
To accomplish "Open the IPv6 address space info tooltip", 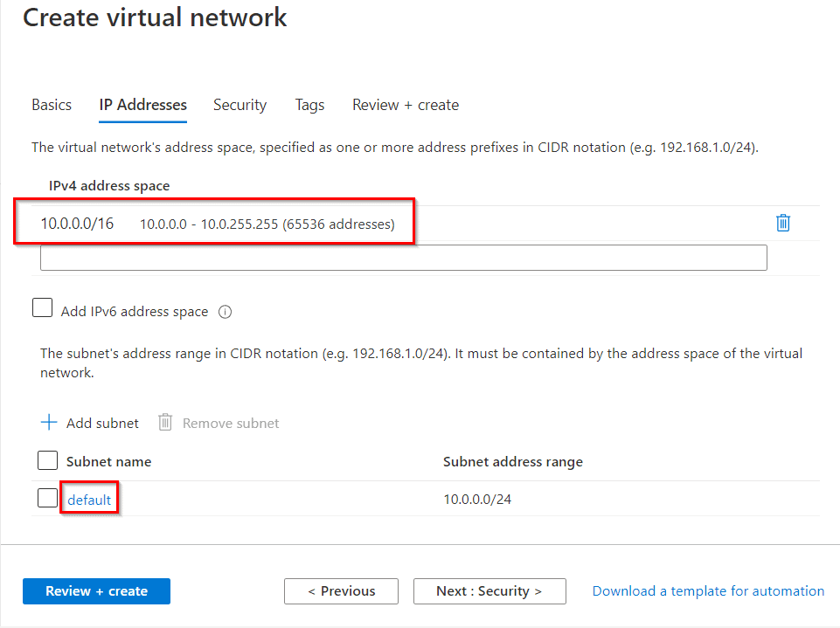I will pos(225,311).
